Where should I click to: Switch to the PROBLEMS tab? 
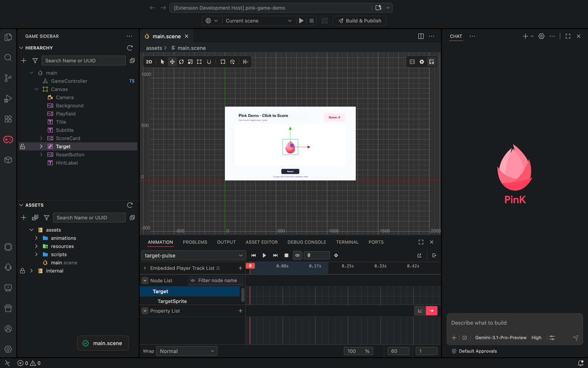coord(195,242)
